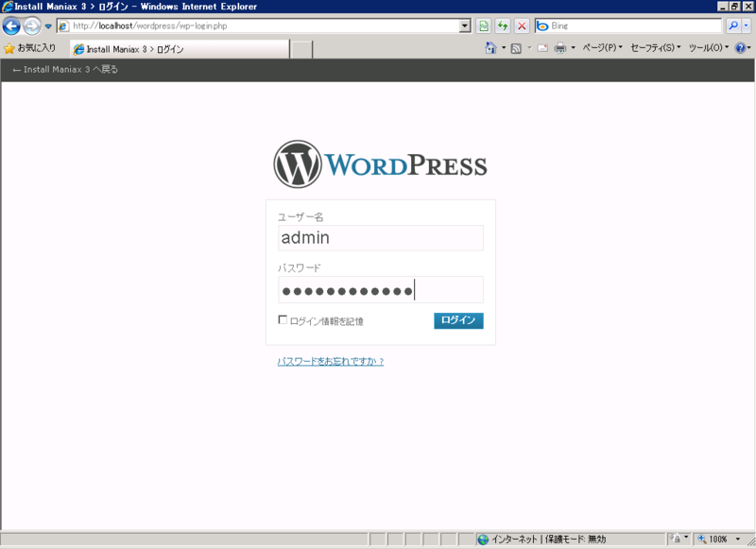Image resolution: width=756 pixels, height=549 pixels.
Task: Open the ページ(P) menu
Action: pyautogui.click(x=602, y=47)
